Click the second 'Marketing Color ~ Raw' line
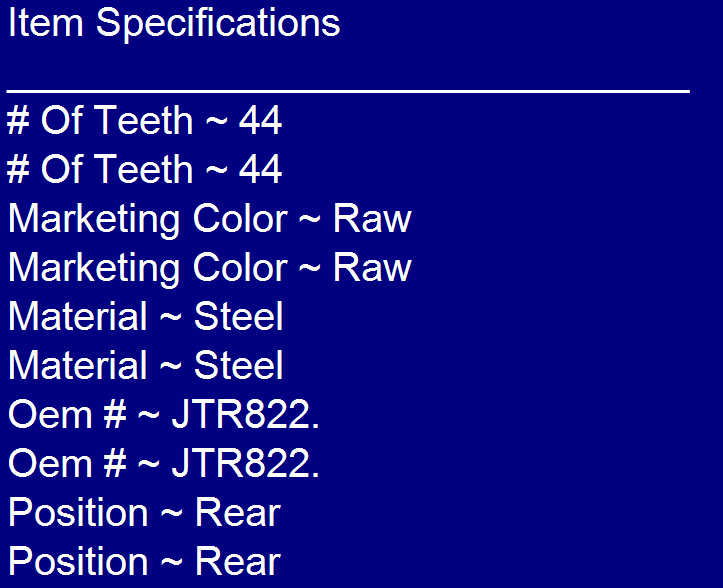723x588 pixels. pyautogui.click(x=210, y=268)
